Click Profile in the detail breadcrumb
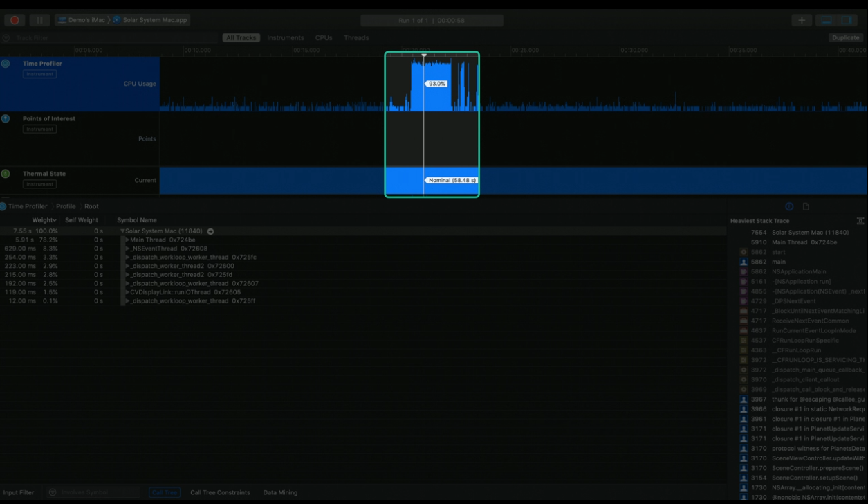Image resolution: width=868 pixels, height=504 pixels. click(x=66, y=206)
